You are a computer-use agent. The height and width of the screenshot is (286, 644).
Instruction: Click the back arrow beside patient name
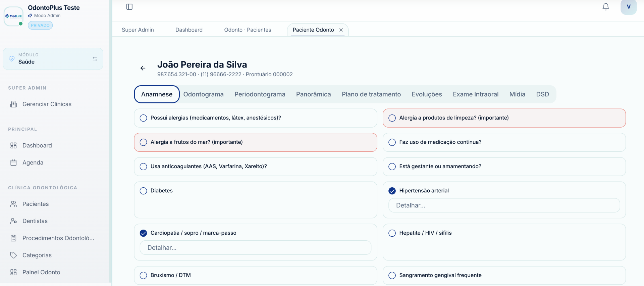[143, 68]
